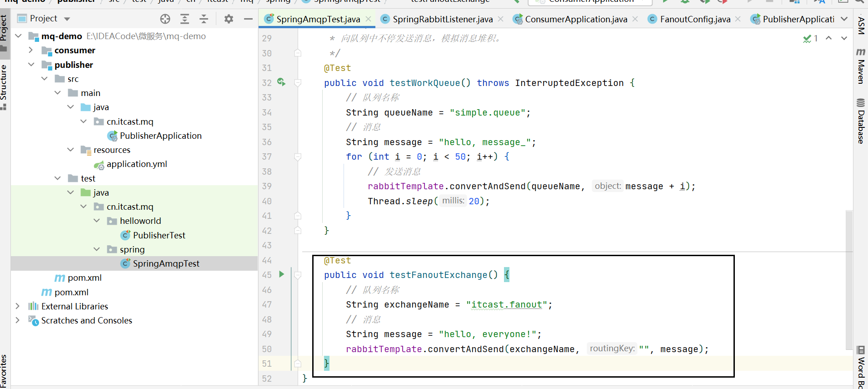The height and width of the screenshot is (389, 868).
Task: Expand External Libraries node
Action: point(17,306)
